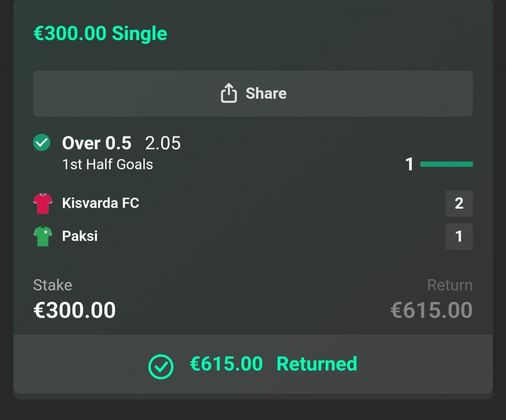Viewport: 506px width, 420px height.
Task: Tap the Return label
Action: click(450, 285)
